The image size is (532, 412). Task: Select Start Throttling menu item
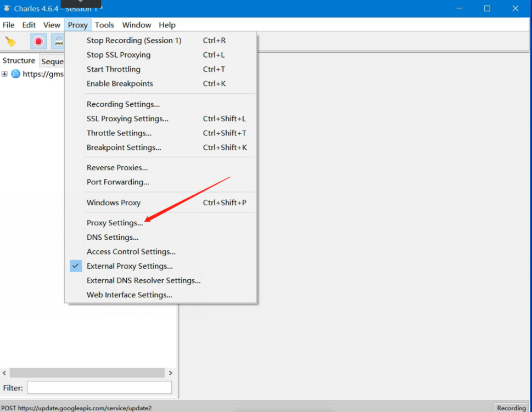click(x=160, y=69)
